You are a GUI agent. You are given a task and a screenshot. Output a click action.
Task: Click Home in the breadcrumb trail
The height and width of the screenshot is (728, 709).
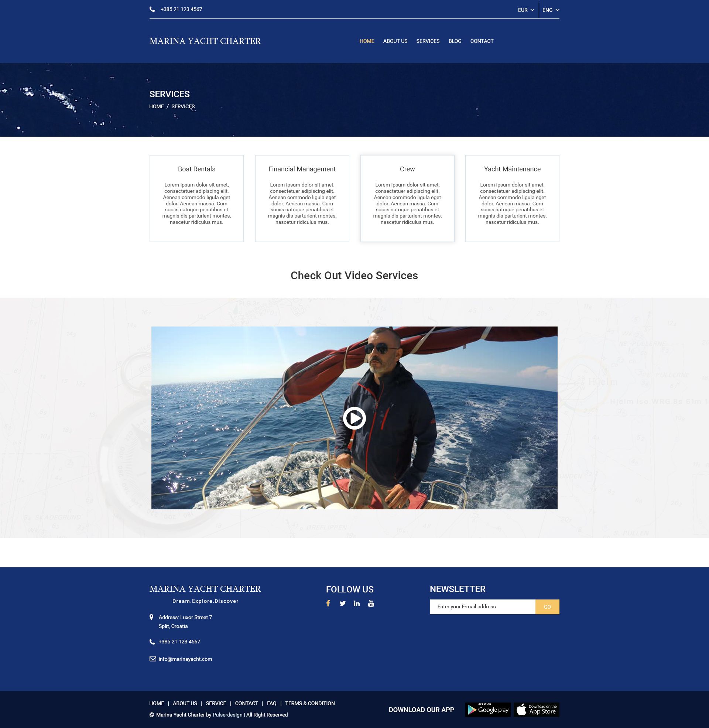click(x=157, y=106)
